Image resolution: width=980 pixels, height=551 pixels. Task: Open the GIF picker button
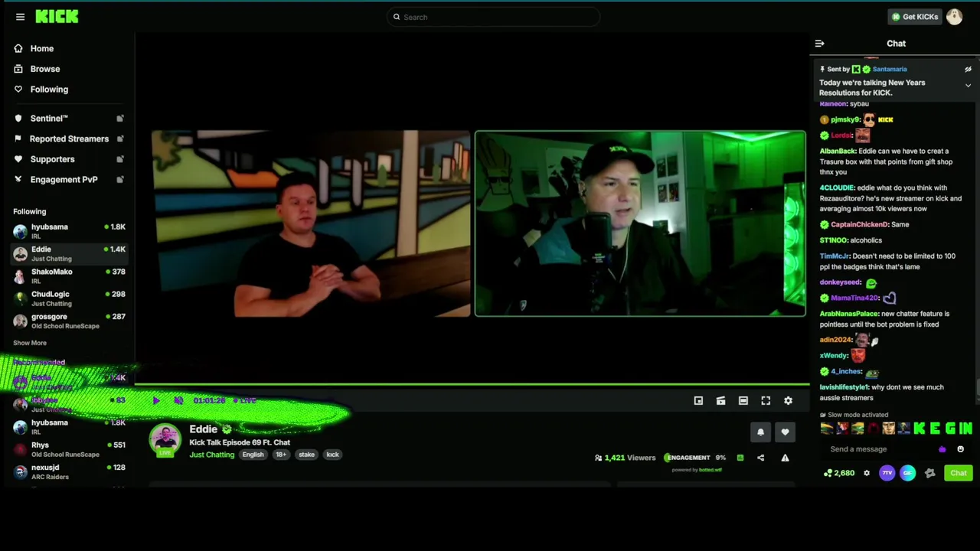point(907,473)
